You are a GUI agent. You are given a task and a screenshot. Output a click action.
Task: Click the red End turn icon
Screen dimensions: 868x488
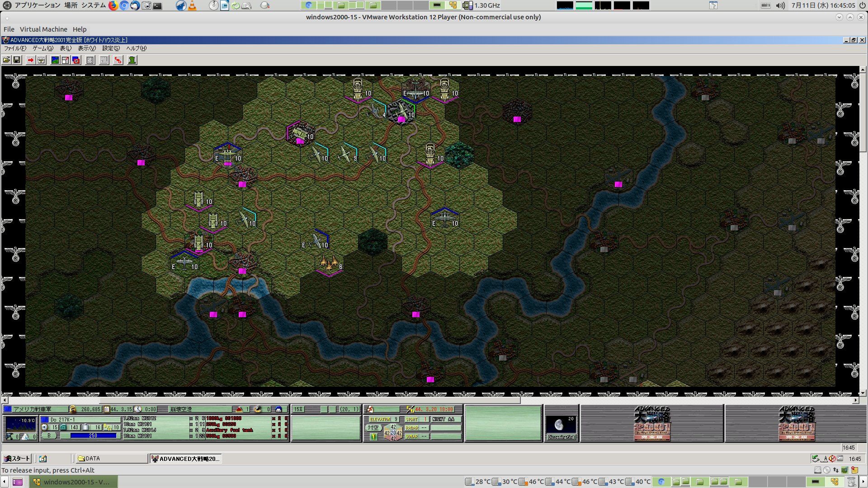[x=118, y=60]
